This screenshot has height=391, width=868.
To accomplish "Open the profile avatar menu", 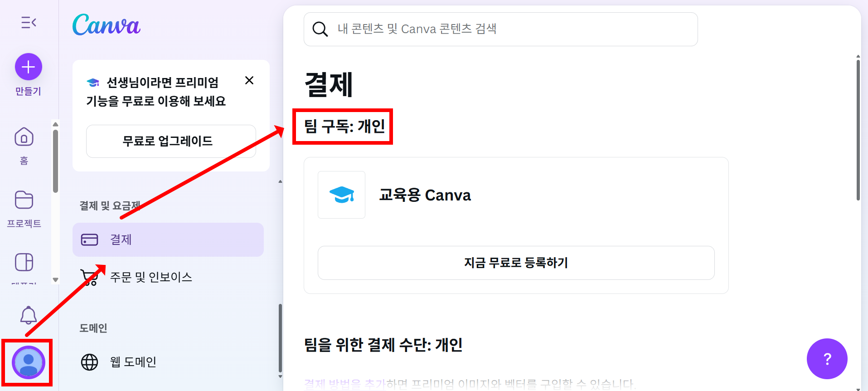I will (x=29, y=362).
